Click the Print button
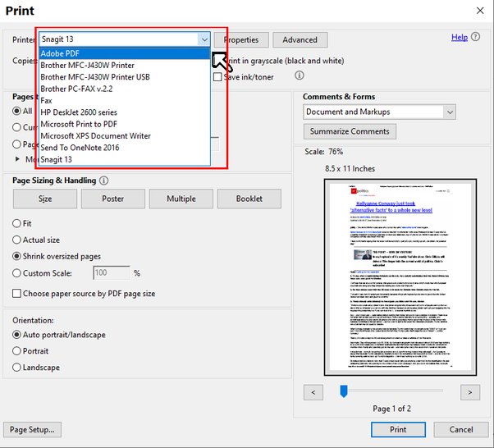This screenshot has width=494, height=448. click(x=398, y=430)
